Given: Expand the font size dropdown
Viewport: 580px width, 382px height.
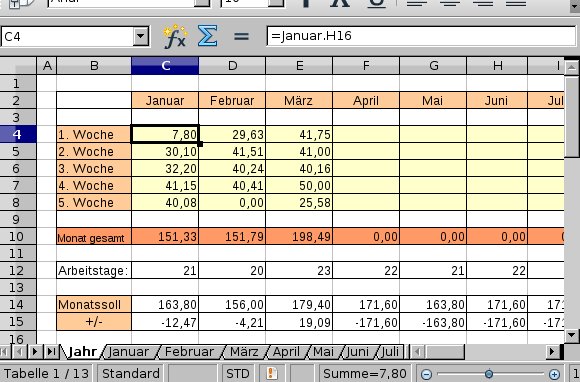Looking at the screenshot, I should [275, 3].
